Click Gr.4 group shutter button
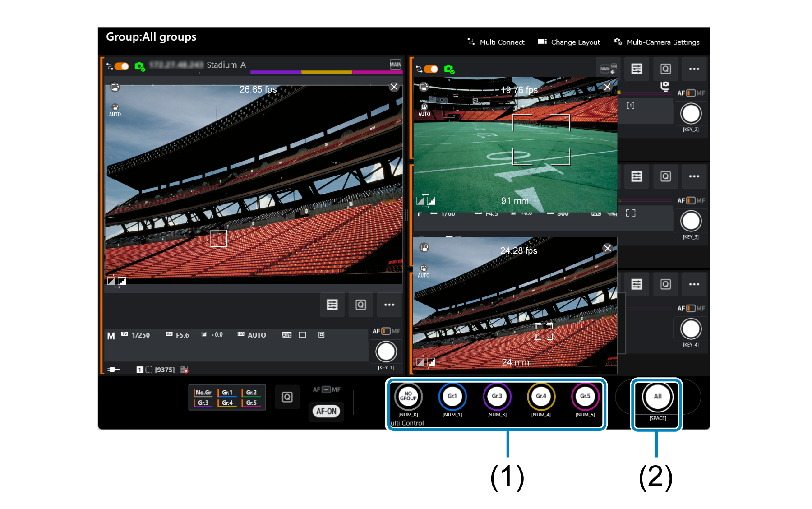The width and height of the screenshot is (812, 509). point(541,396)
